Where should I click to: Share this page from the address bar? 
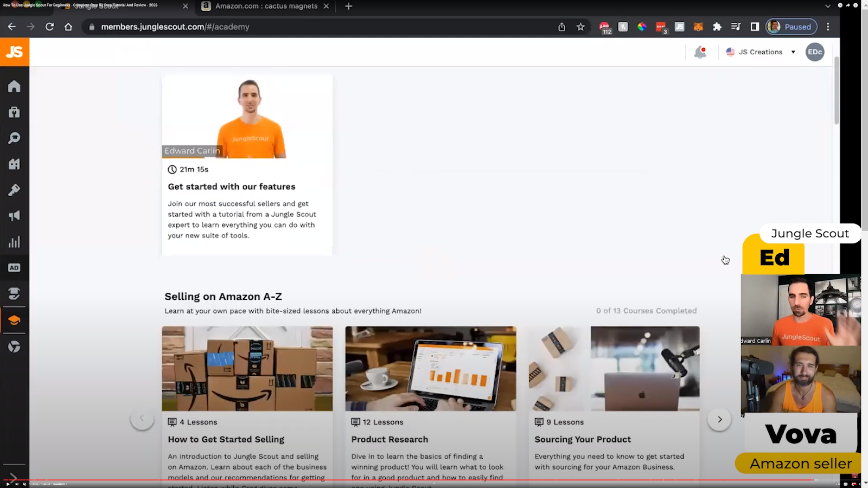[x=562, y=27]
